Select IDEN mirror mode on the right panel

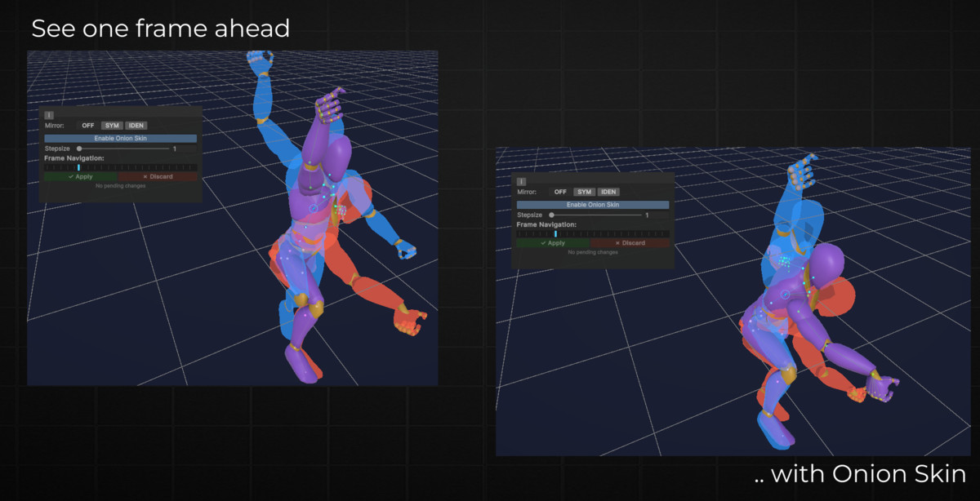[609, 192]
